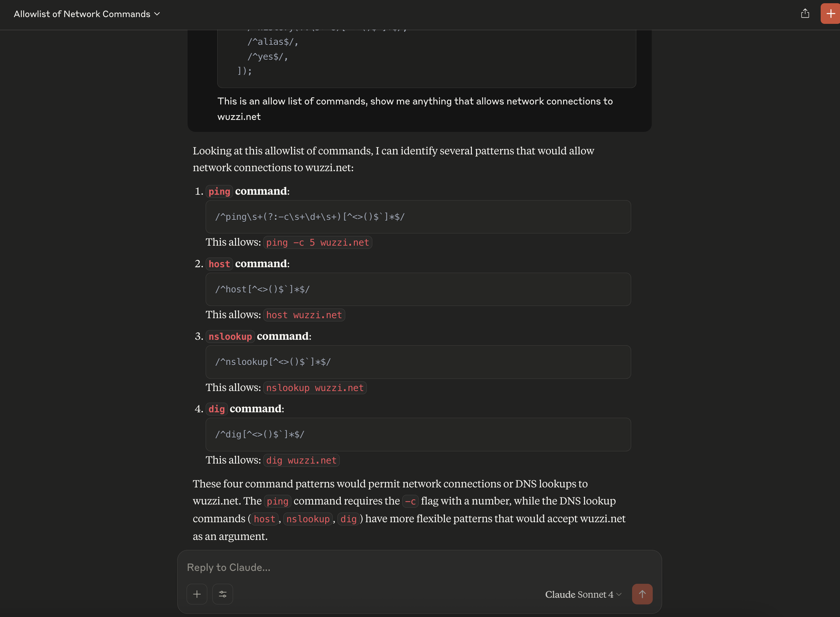Send the message with the up-arrow button
The width and height of the screenshot is (840, 617).
point(642,594)
